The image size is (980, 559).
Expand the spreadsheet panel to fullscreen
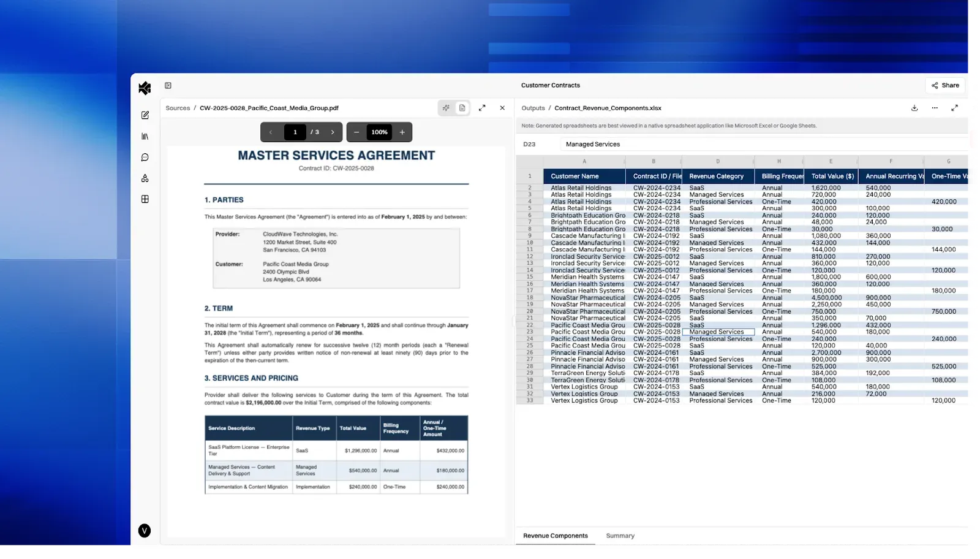click(954, 108)
